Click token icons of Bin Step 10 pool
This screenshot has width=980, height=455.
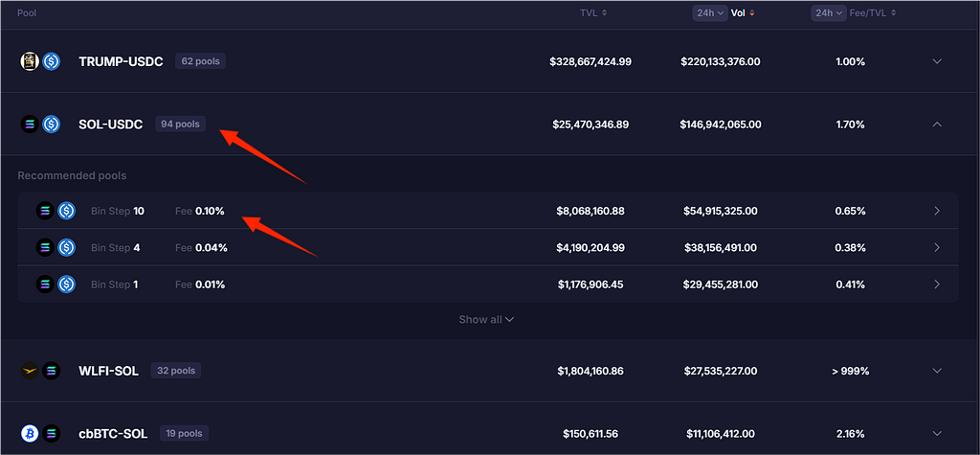[56, 211]
